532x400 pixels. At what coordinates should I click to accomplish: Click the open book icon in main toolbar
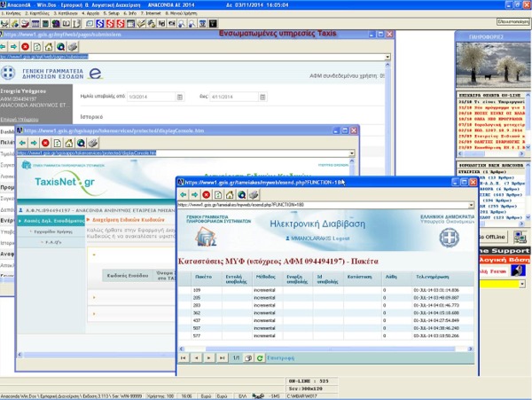pos(66,23)
